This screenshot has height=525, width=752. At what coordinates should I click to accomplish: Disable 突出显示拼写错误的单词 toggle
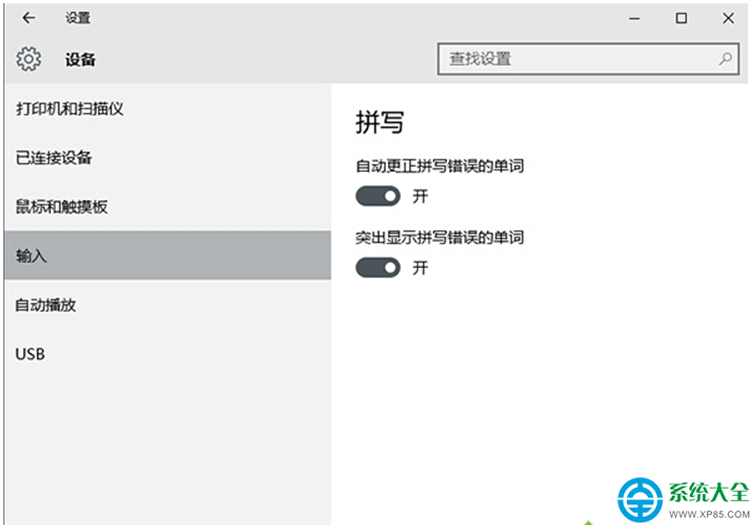[x=378, y=268]
